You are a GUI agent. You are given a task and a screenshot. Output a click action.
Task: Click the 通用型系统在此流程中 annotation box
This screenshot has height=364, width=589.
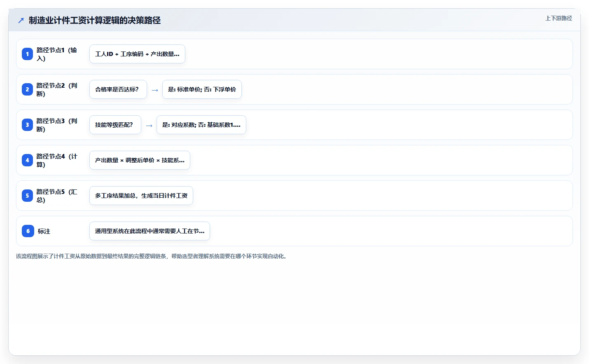coord(150,231)
